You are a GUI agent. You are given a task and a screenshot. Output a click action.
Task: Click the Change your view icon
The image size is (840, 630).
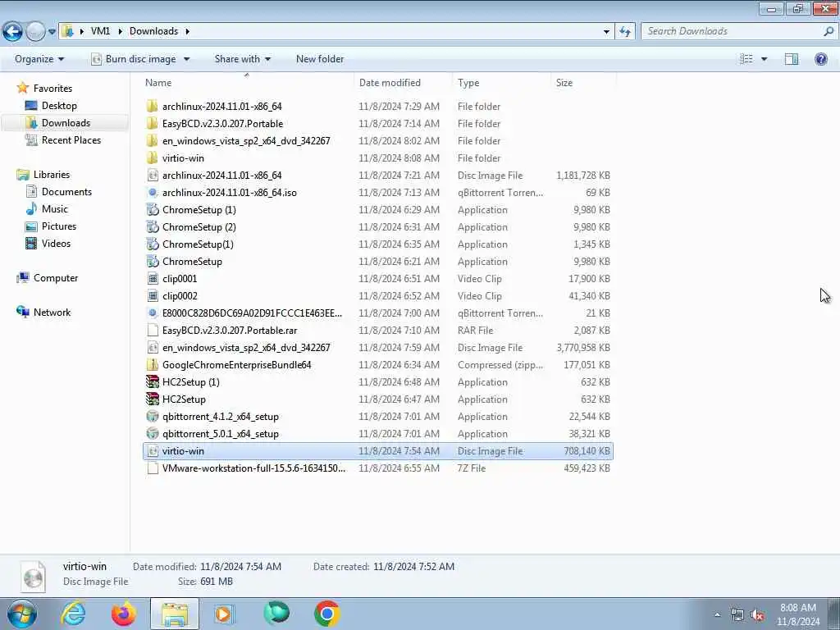pyautogui.click(x=746, y=59)
